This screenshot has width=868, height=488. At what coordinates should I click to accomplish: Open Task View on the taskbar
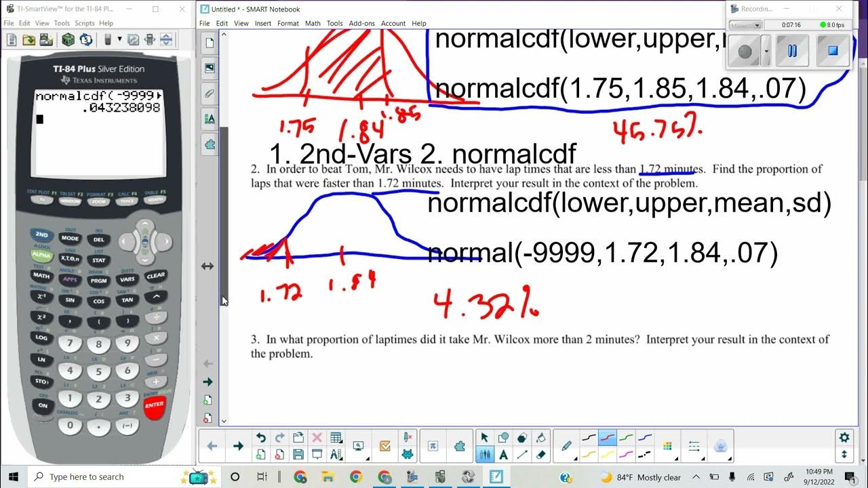click(262, 476)
